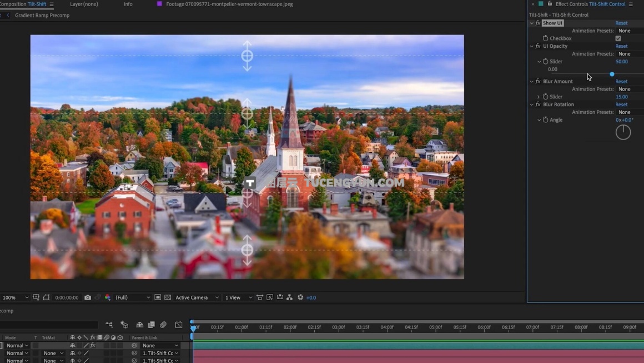
Task: Toggle pixel aspect ratio correction icon
Action: 260,297
